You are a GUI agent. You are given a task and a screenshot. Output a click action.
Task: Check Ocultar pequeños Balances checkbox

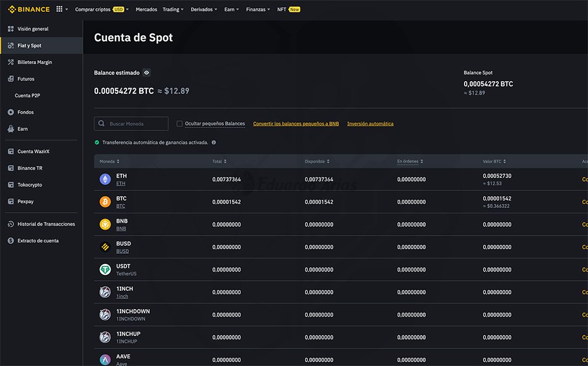179,123
